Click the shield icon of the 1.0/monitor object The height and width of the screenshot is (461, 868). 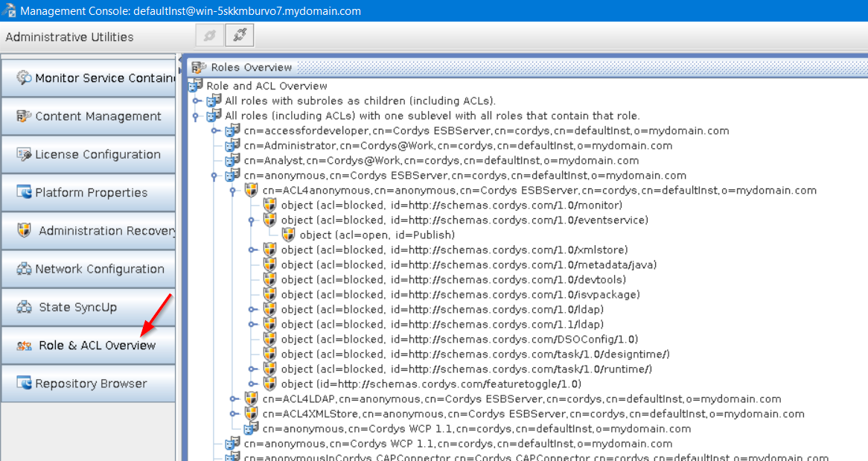pos(269,205)
